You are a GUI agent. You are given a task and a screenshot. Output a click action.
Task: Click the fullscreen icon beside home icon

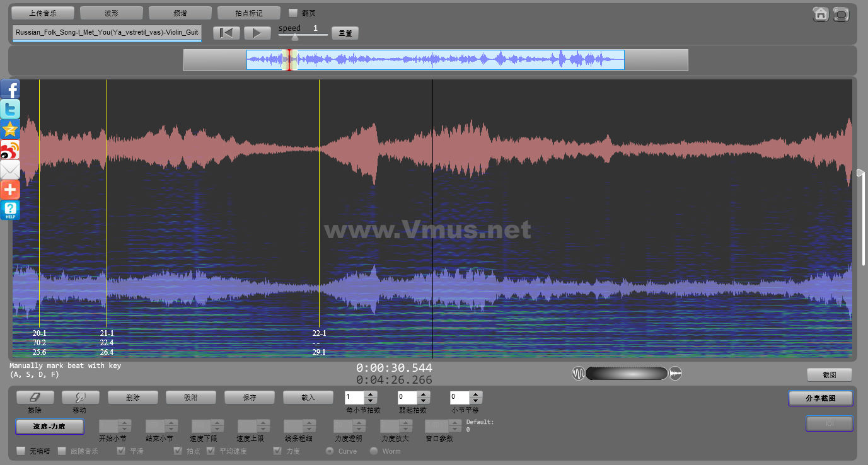[841, 14]
